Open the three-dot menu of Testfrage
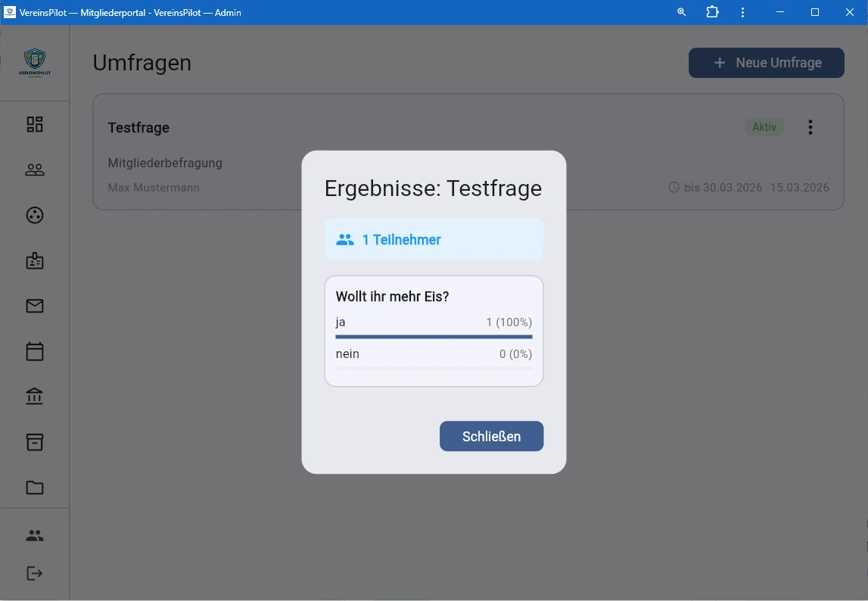This screenshot has height=601, width=868. [x=810, y=127]
